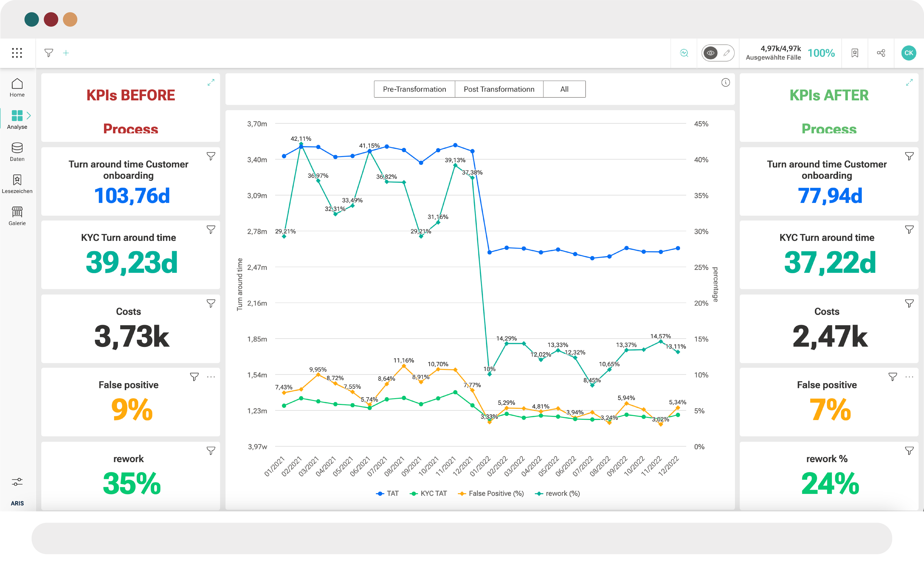Screen dimensions: 924x566
Task: Click the share icon
Action: 881,53
